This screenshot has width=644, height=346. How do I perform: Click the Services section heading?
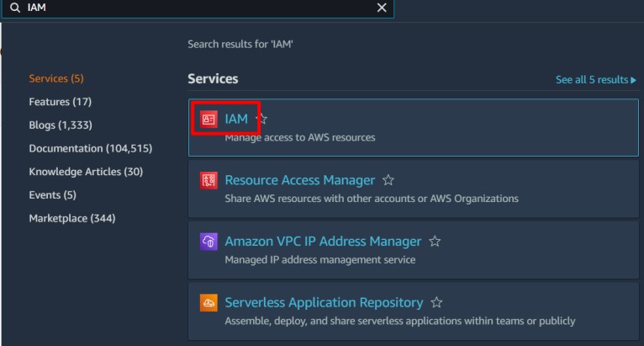coord(213,78)
